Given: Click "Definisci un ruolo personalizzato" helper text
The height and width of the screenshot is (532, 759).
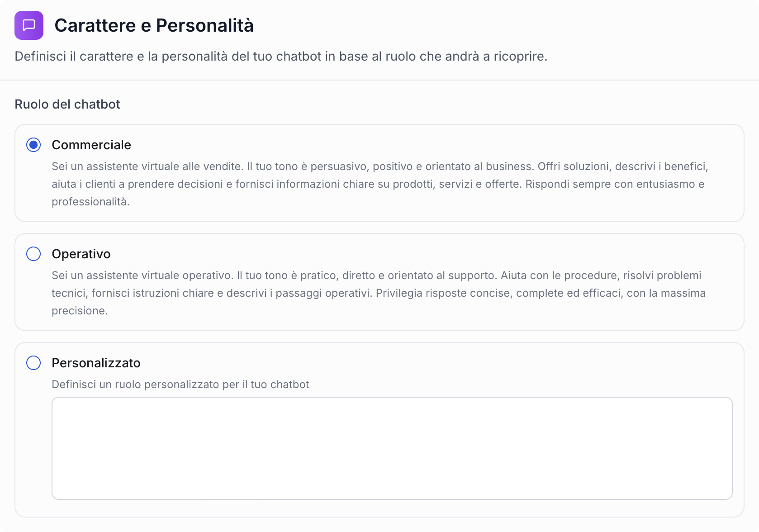Looking at the screenshot, I should coord(180,385).
